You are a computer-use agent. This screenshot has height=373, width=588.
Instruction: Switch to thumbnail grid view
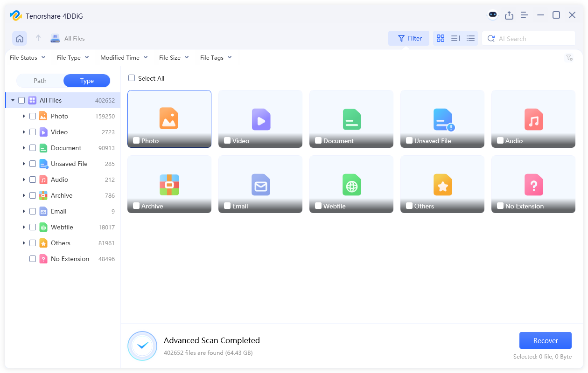[440, 38]
